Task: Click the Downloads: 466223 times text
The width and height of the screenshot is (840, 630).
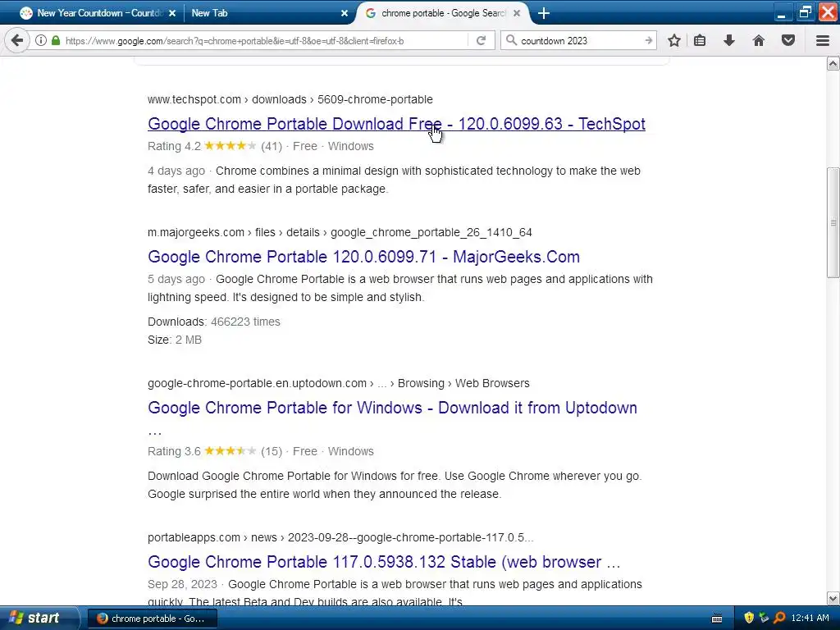Action: tap(214, 322)
